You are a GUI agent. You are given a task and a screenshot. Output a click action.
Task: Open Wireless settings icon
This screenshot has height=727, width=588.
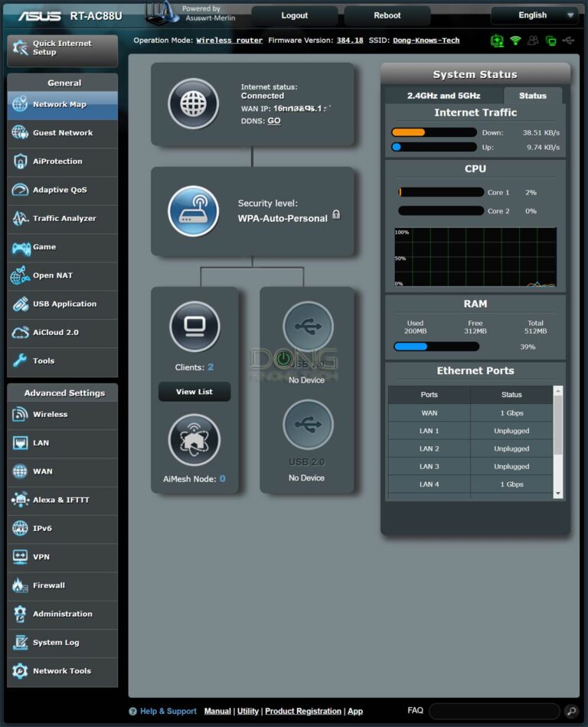click(x=20, y=414)
